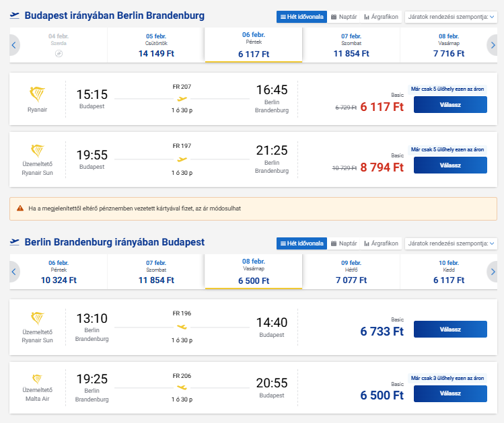This screenshot has width=504, height=423.
Task: Show next dates for Budapest to Berlin
Action: 493,45
